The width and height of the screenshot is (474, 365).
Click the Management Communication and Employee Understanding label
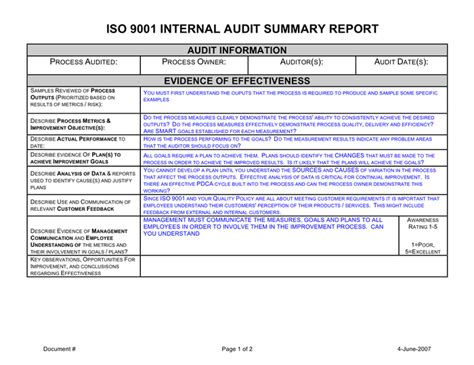[79, 241]
